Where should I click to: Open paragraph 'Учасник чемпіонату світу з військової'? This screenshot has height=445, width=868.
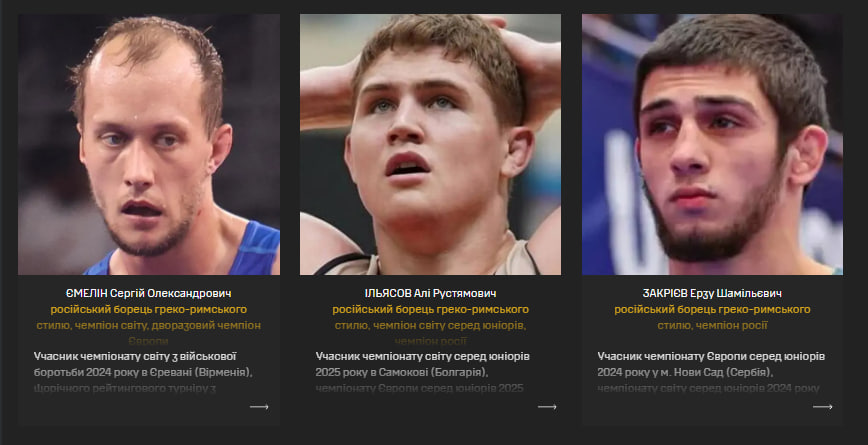135,356
